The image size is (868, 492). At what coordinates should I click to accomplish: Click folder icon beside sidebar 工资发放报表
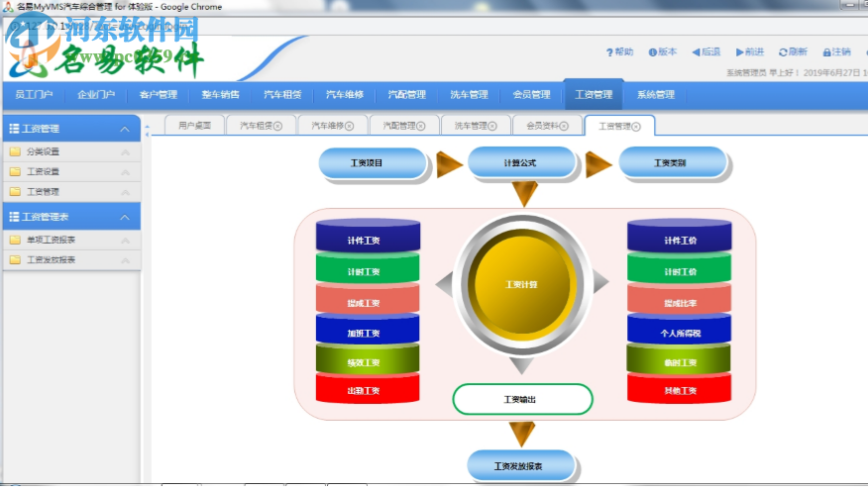(x=16, y=259)
